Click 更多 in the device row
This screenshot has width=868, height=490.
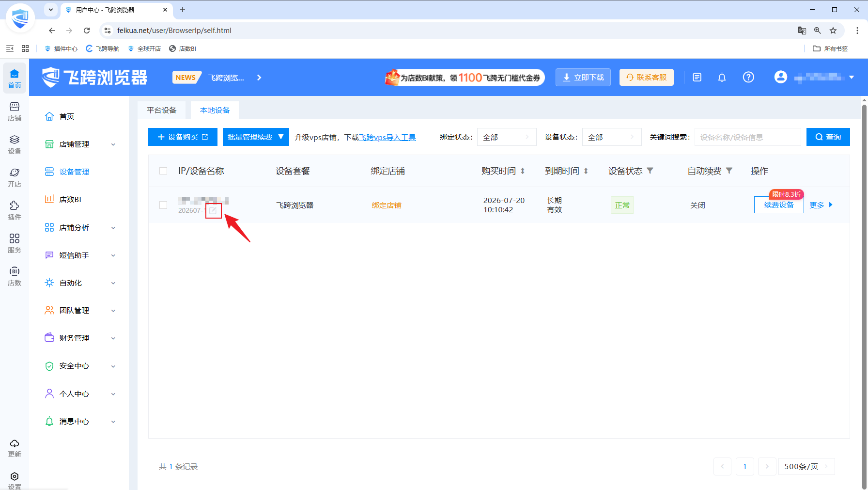821,205
